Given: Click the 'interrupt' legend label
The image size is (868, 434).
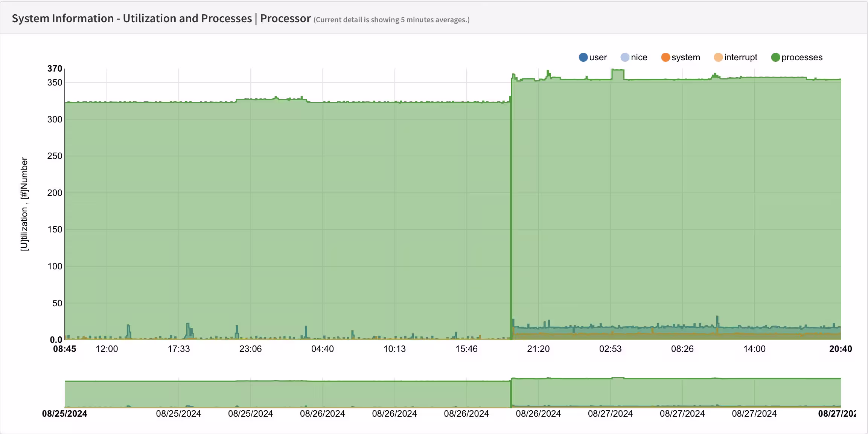Looking at the screenshot, I should 741,57.
